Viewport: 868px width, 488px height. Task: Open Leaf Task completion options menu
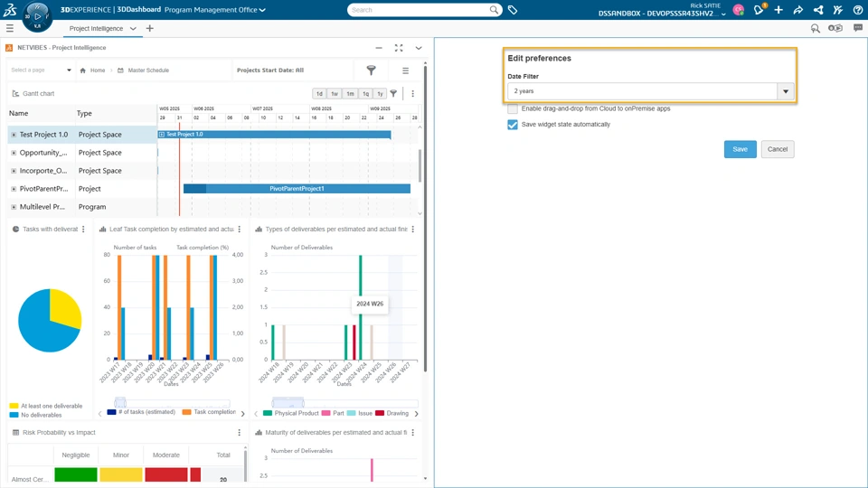tap(239, 229)
